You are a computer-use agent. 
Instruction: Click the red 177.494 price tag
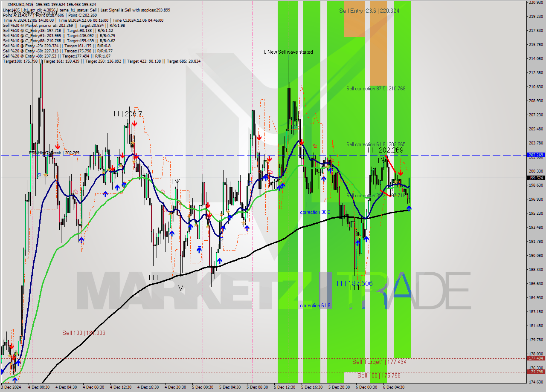[536, 358]
